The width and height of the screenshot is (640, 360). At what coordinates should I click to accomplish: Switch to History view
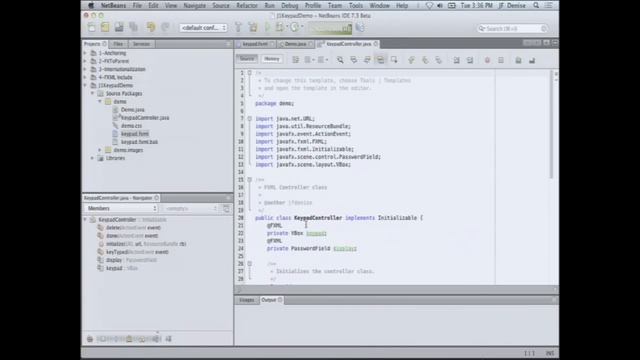tap(272, 59)
